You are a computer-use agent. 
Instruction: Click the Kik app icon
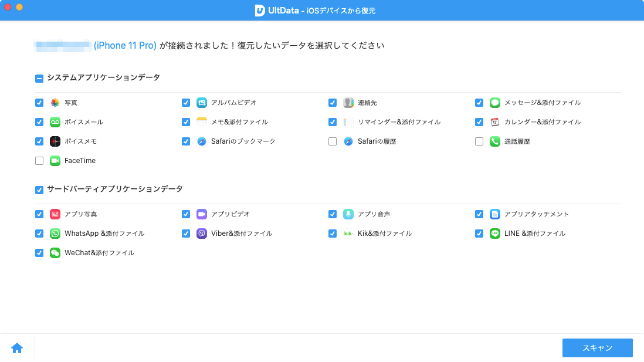[348, 234]
